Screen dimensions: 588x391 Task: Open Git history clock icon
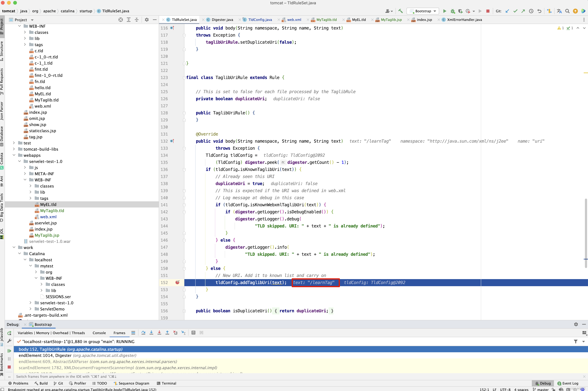[531, 11]
